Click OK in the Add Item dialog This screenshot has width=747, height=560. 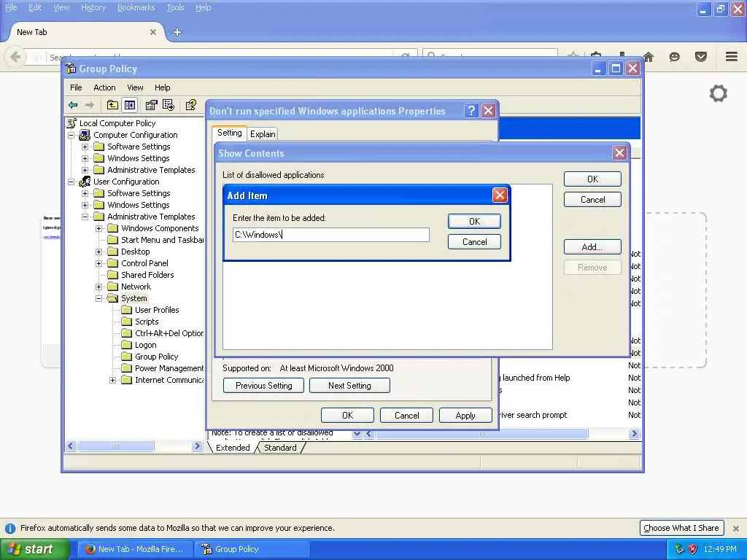point(474,222)
